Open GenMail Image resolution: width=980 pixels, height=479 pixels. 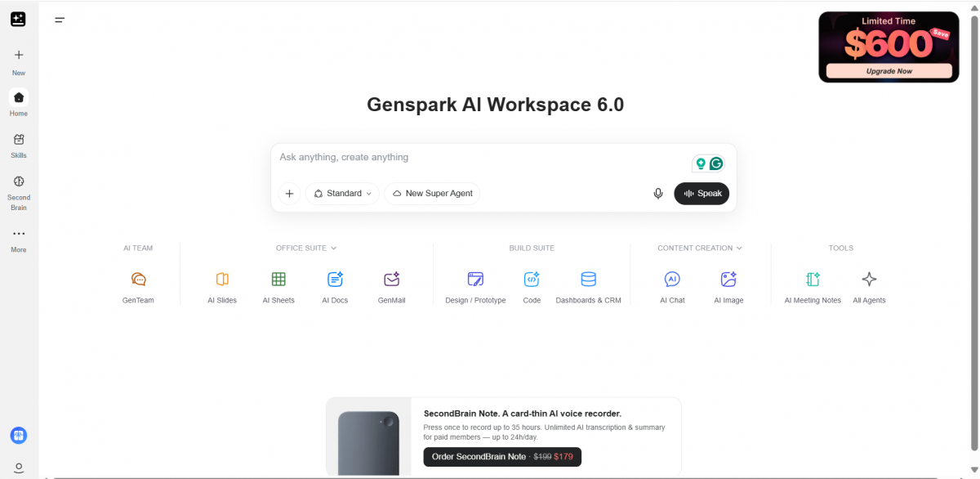pos(392,287)
